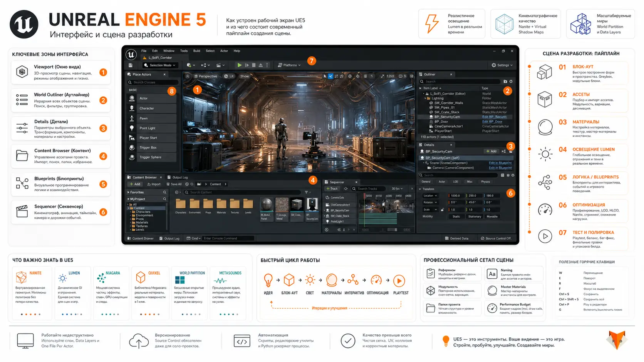Viewport: 644px width, 362px height.
Task: Click the Unreal Engine logo in the editor
Action: tap(131, 54)
